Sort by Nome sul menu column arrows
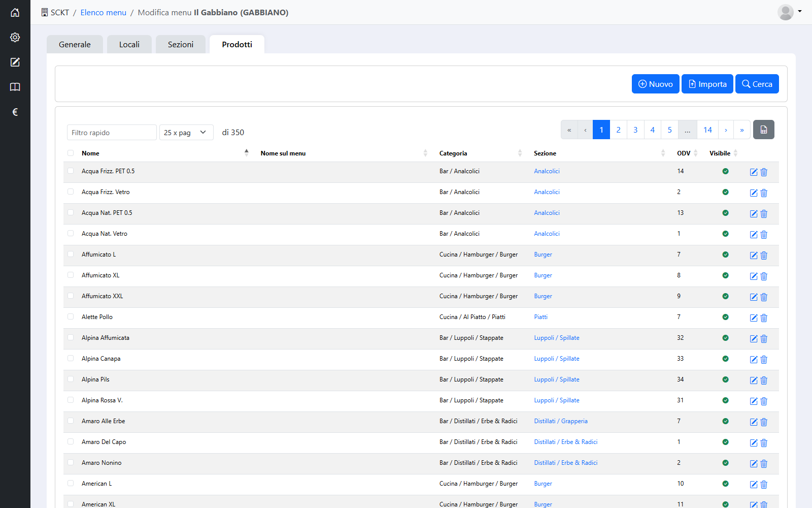Image resolution: width=812 pixels, height=508 pixels. click(x=425, y=153)
